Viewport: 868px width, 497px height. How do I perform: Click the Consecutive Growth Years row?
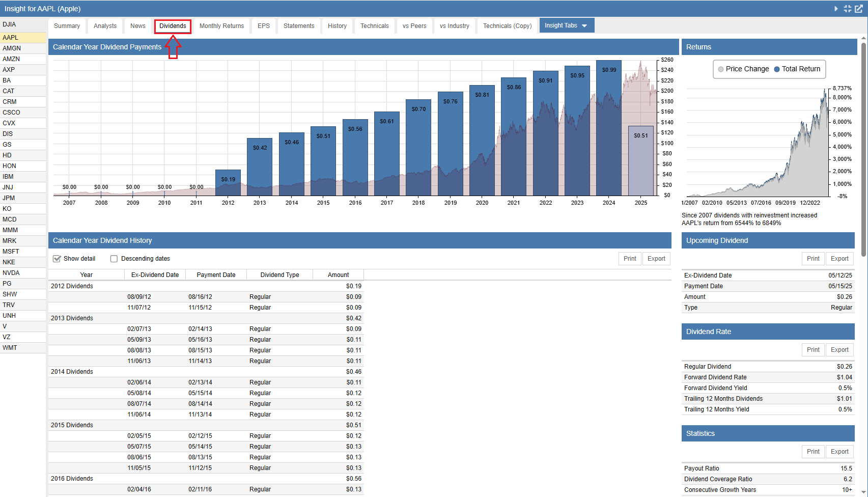(768, 490)
